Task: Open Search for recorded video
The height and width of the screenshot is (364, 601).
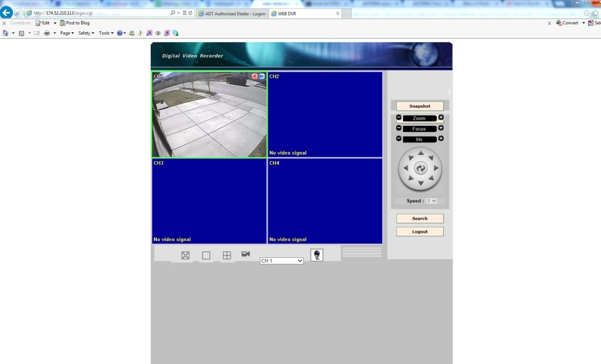Action: point(420,217)
